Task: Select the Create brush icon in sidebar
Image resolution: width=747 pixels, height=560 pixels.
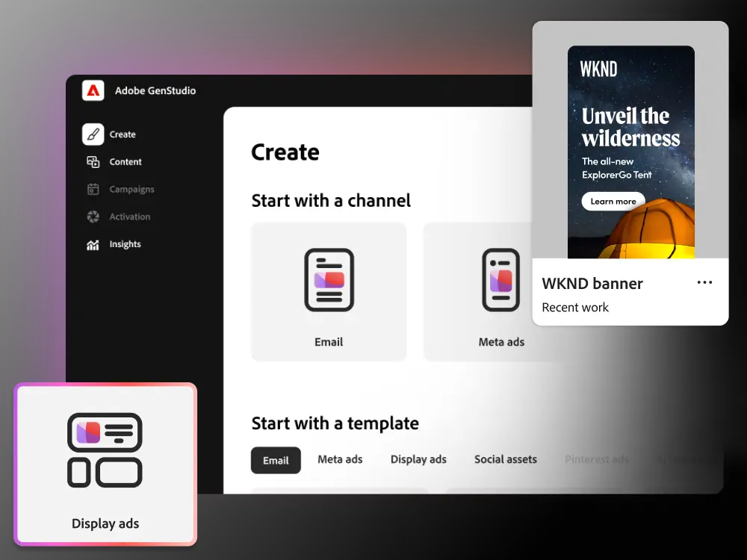Action: tap(93, 134)
